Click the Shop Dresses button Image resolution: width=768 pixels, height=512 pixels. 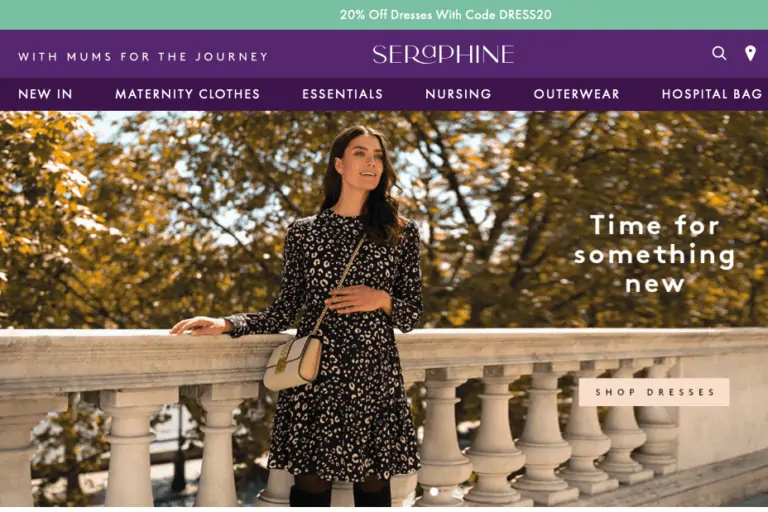654,392
